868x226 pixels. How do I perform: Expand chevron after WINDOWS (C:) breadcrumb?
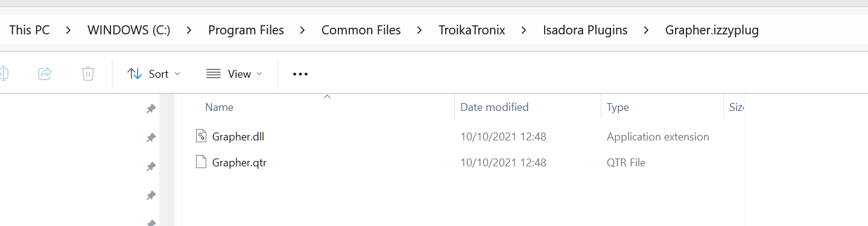click(x=189, y=30)
